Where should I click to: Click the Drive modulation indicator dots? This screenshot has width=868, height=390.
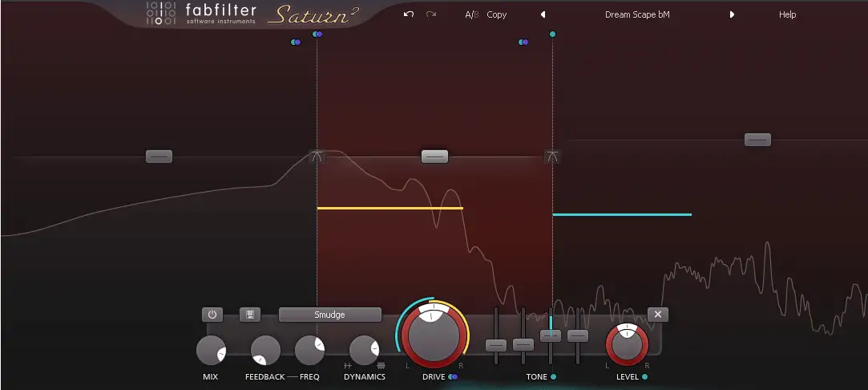[x=454, y=376]
